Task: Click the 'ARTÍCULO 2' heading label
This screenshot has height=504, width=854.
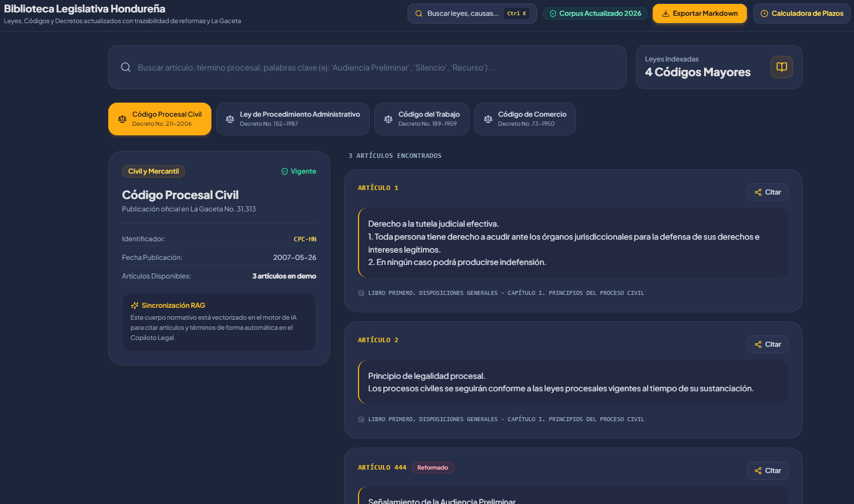Action: click(378, 340)
